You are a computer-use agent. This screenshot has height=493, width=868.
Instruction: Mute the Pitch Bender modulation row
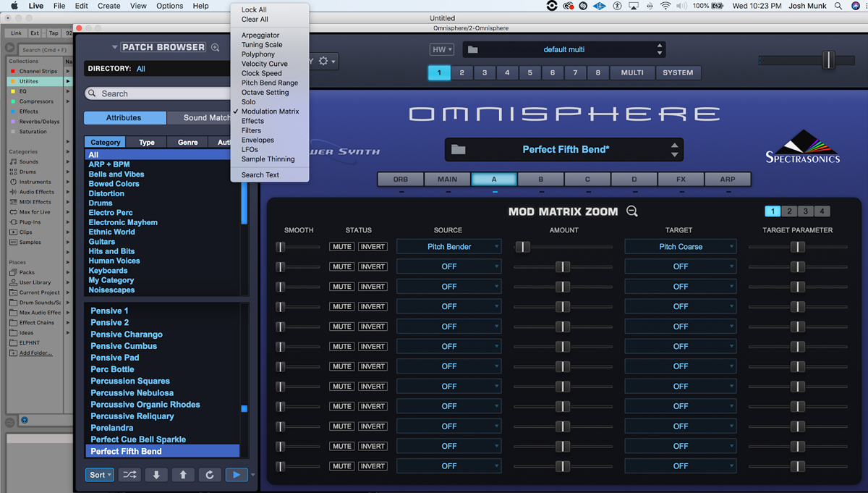click(342, 247)
